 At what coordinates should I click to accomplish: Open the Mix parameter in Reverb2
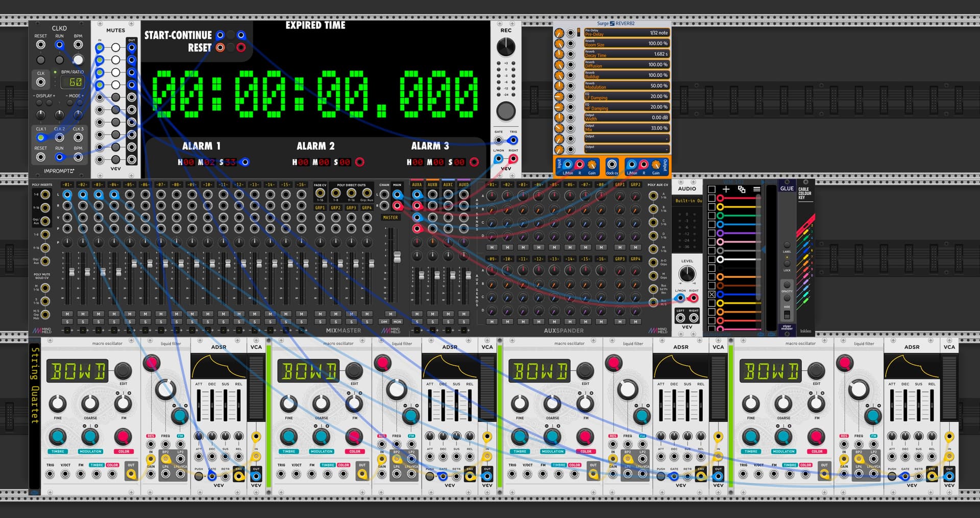point(626,128)
